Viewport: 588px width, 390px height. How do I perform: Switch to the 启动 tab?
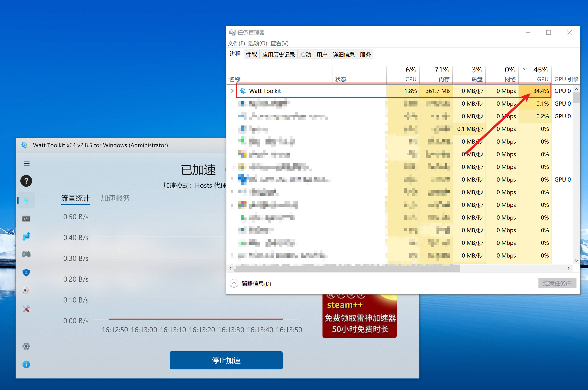pyautogui.click(x=306, y=55)
